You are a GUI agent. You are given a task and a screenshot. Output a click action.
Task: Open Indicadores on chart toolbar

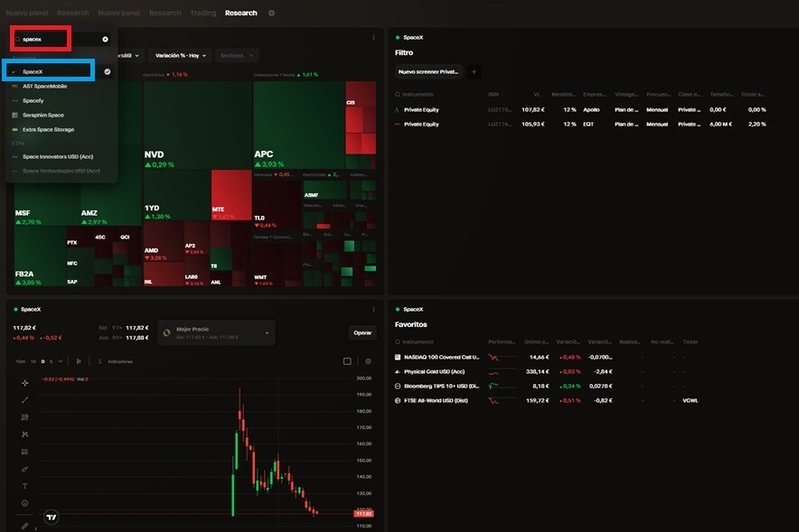point(115,361)
